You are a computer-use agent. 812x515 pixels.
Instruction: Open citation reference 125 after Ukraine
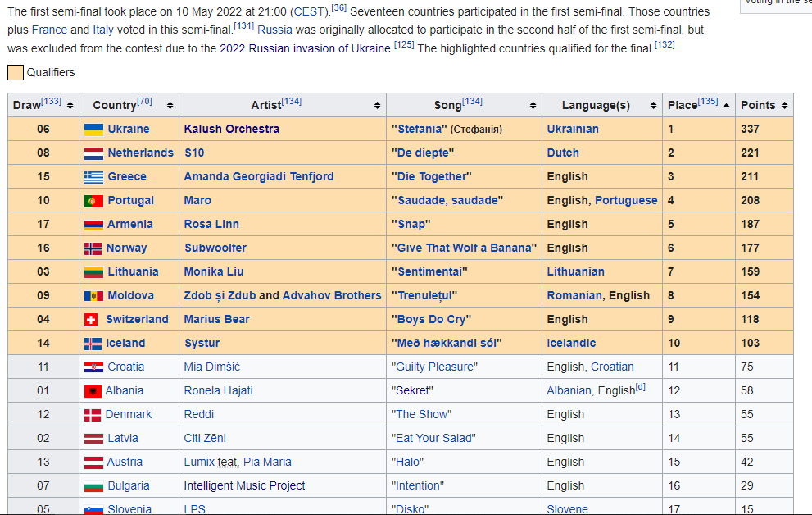(404, 45)
